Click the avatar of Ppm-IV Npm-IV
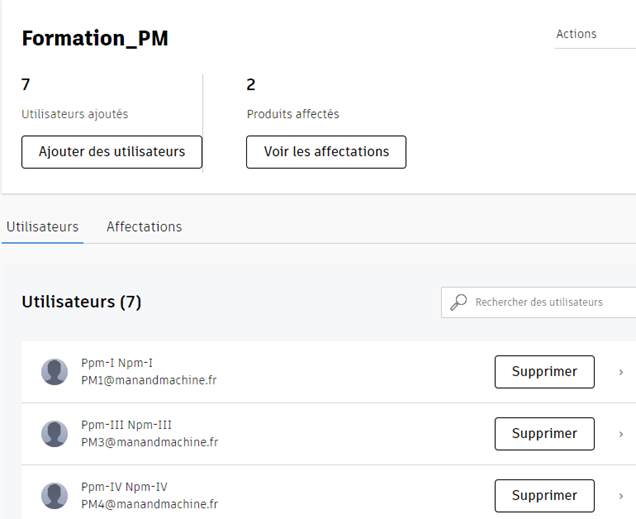Screen dimensions: 636x519 pyautogui.click(x=54, y=496)
